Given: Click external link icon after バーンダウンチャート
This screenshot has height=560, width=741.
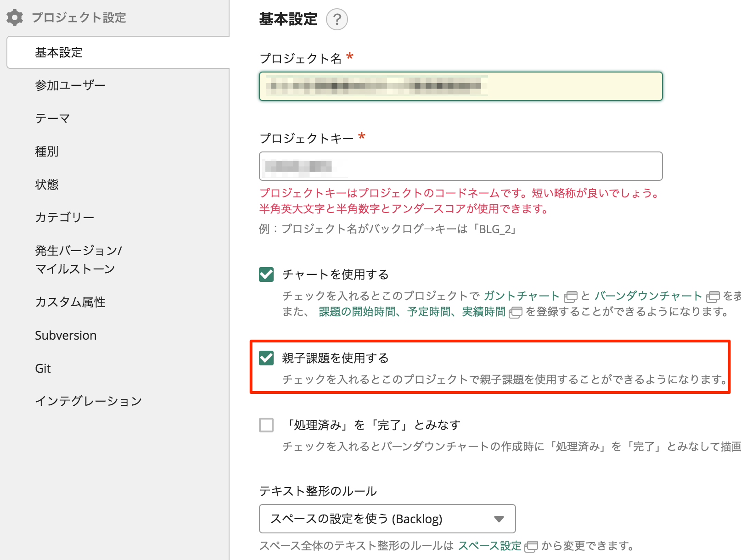Looking at the screenshot, I should 713,297.
